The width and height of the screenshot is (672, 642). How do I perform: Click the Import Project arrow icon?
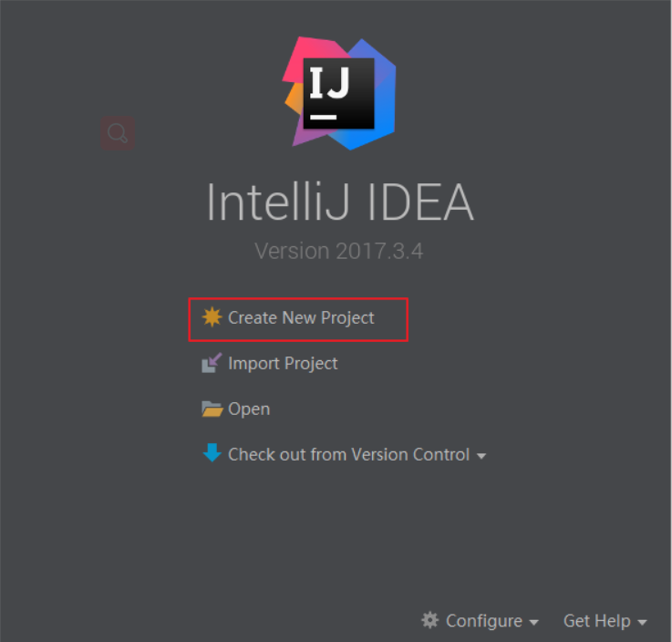click(212, 363)
